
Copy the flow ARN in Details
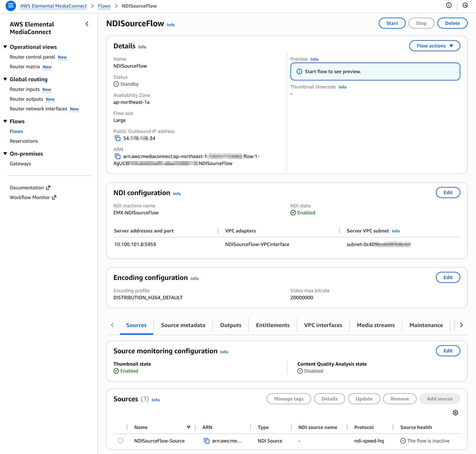coord(118,156)
